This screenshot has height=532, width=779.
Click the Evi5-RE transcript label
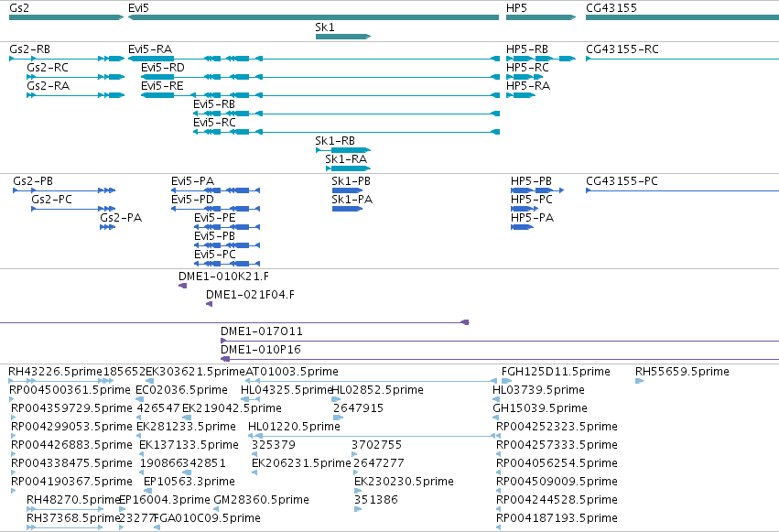pyautogui.click(x=162, y=86)
